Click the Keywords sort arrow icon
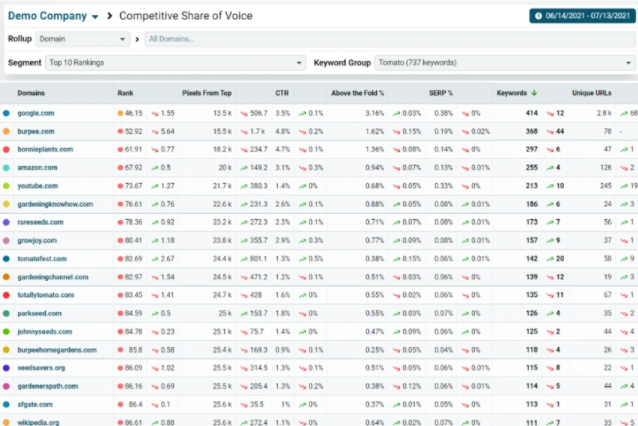This screenshot has height=426, width=638. [534, 93]
